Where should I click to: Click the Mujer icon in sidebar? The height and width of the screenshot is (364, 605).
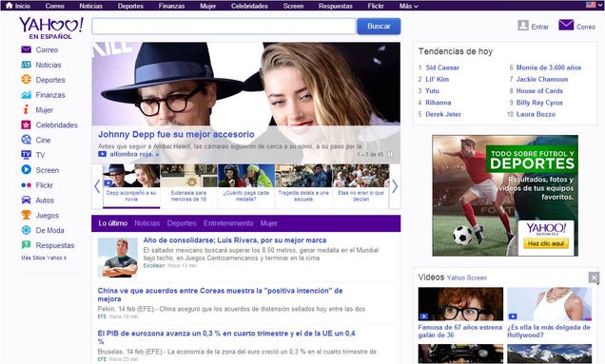(26, 110)
